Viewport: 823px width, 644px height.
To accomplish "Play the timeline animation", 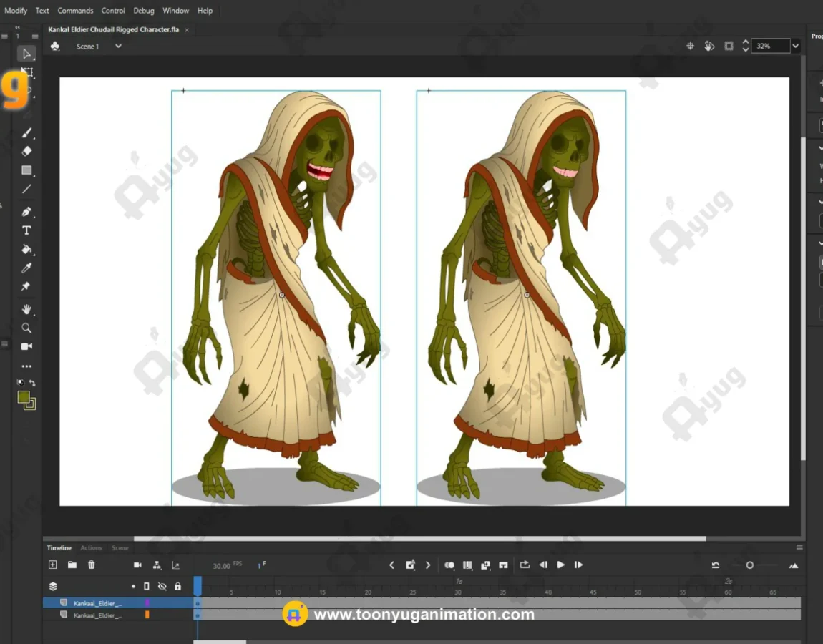I will [x=560, y=565].
